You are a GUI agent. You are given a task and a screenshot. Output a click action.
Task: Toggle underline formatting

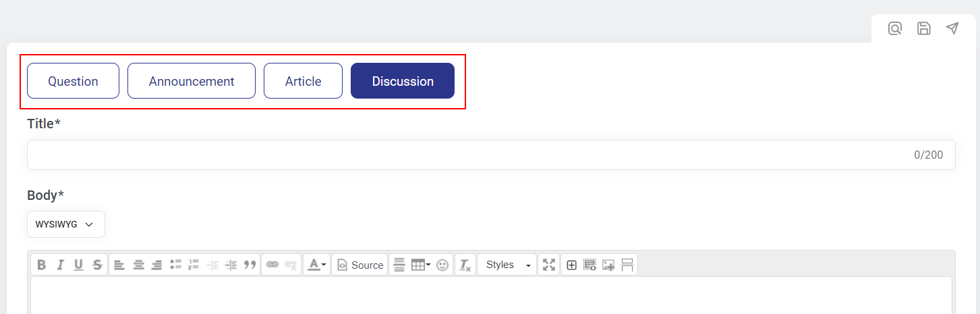[78, 265]
